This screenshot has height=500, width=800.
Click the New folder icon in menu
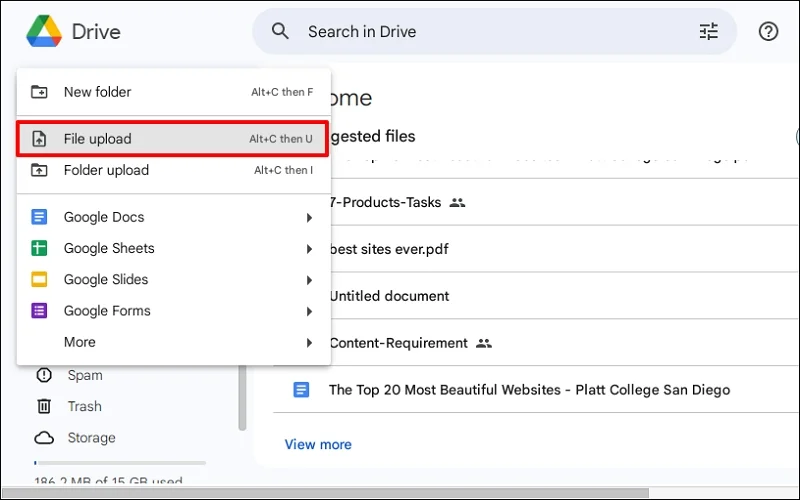point(39,92)
